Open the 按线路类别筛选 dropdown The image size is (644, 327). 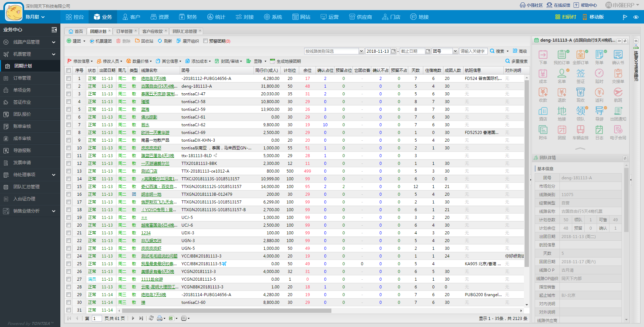pyautogui.click(x=361, y=51)
